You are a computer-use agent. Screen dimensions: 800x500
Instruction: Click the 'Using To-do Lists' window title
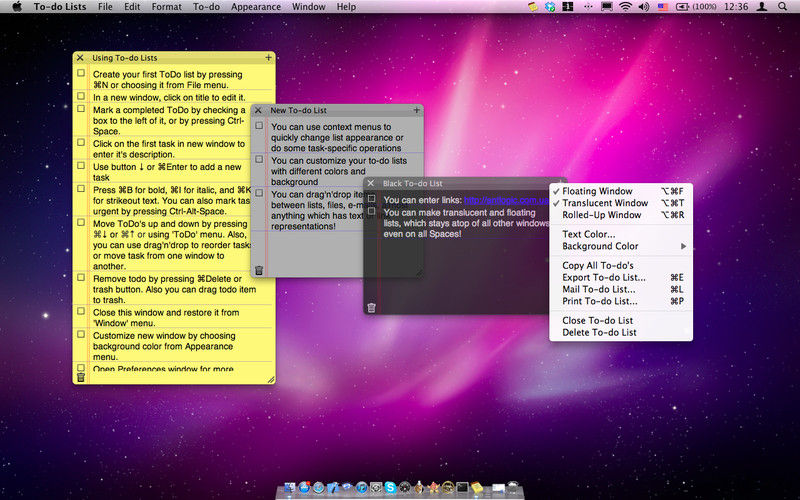click(x=124, y=58)
